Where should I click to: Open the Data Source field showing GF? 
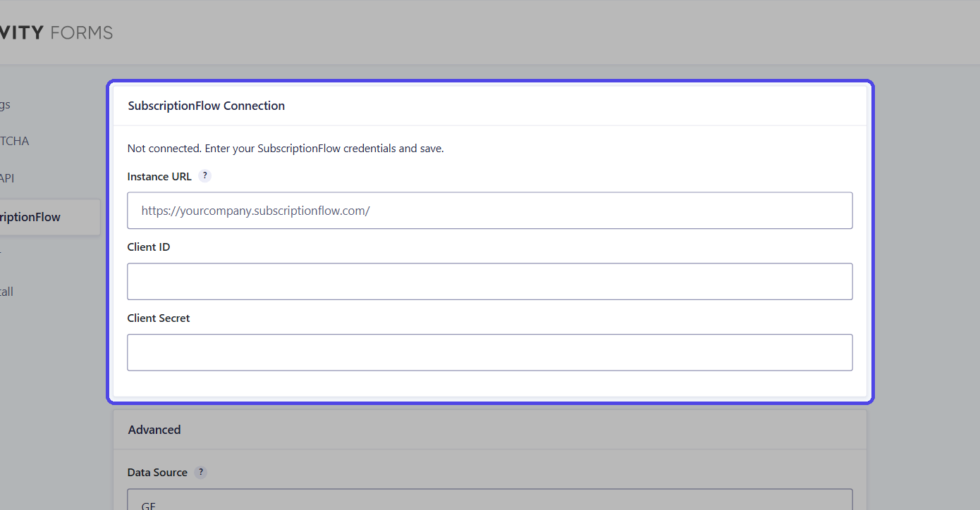(x=490, y=499)
